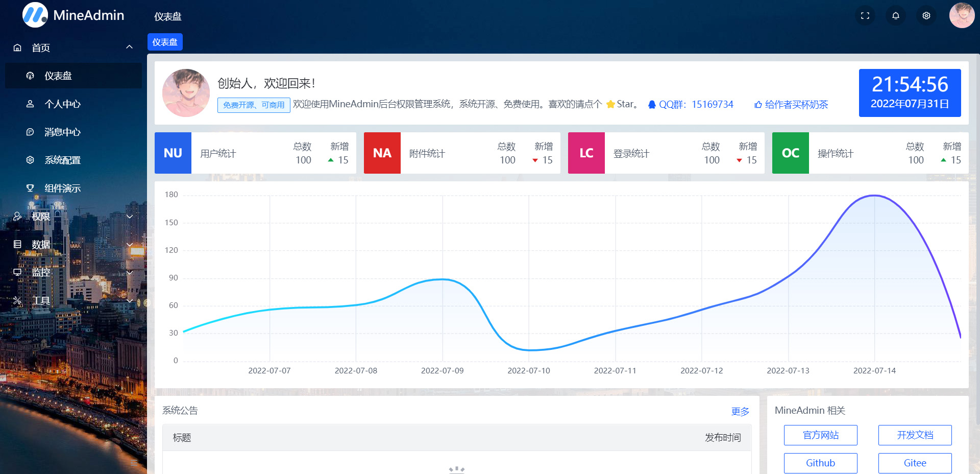Screen dimensions: 980x474
Task: Click the yellow Star icon
Action: [610, 104]
